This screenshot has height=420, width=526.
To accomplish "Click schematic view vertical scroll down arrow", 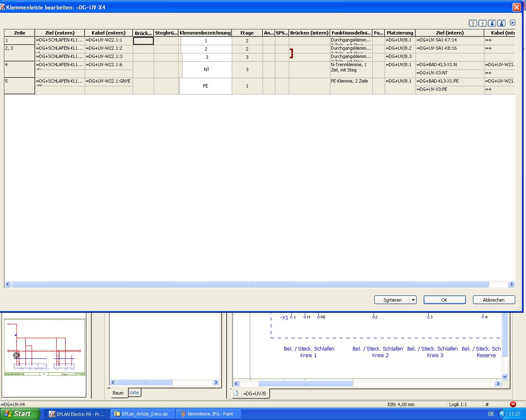I will (505, 376).
